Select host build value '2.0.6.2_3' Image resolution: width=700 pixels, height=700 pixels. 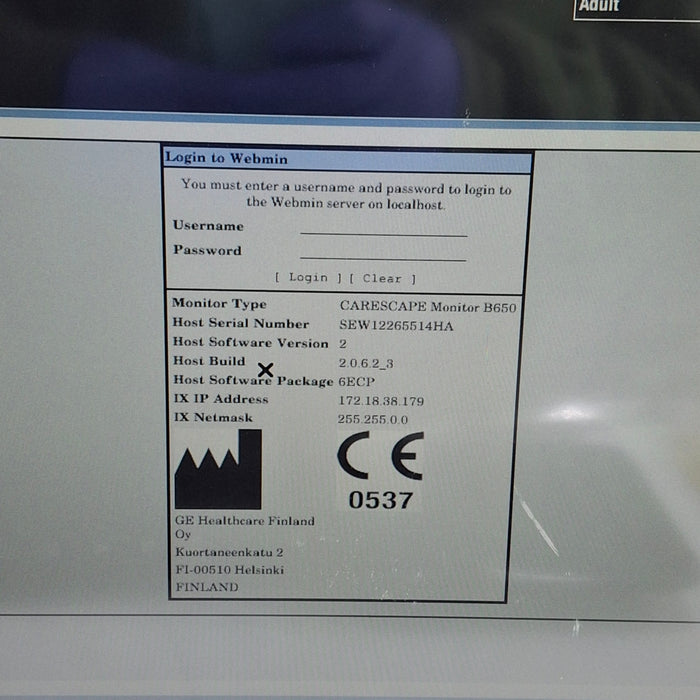(x=366, y=363)
